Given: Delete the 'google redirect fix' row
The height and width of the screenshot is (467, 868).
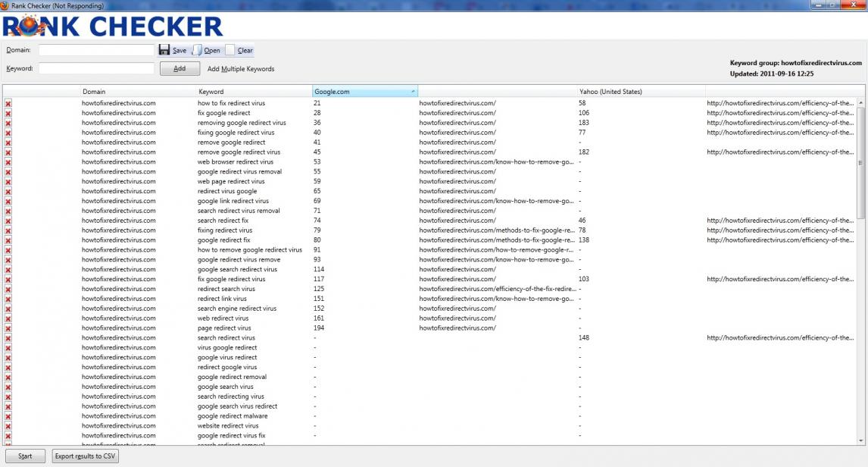Looking at the screenshot, I should (x=8, y=240).
